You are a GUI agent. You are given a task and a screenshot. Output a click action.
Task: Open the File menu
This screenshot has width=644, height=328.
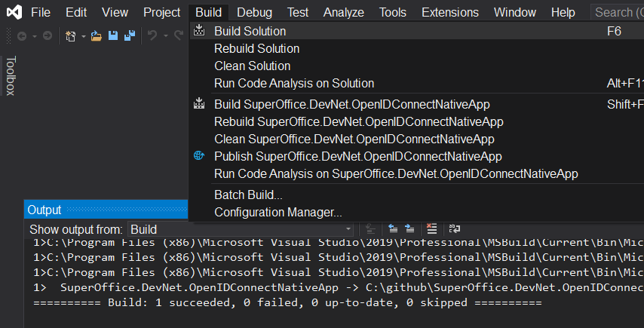click(x=41, y=12)
